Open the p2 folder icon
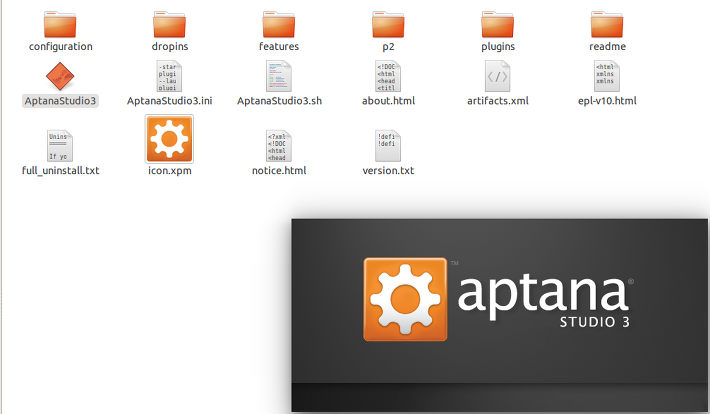The width and height of the screenshot is (710, 414). coord(388,24)
